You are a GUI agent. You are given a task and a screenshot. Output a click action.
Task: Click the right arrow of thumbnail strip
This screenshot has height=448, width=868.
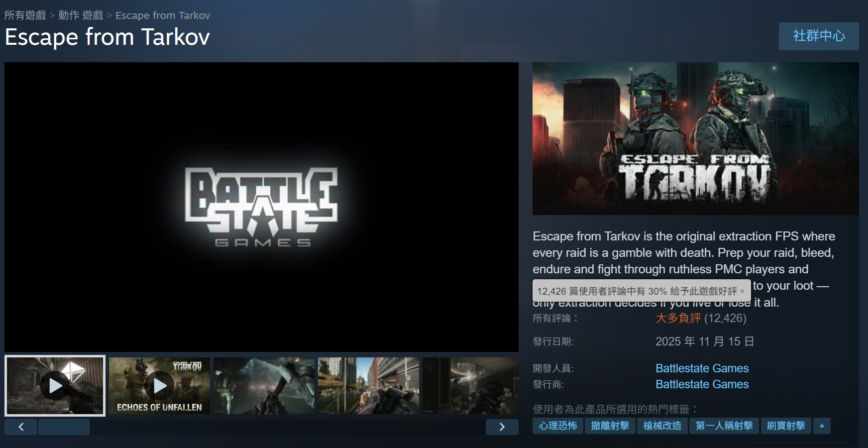[502, 427]
